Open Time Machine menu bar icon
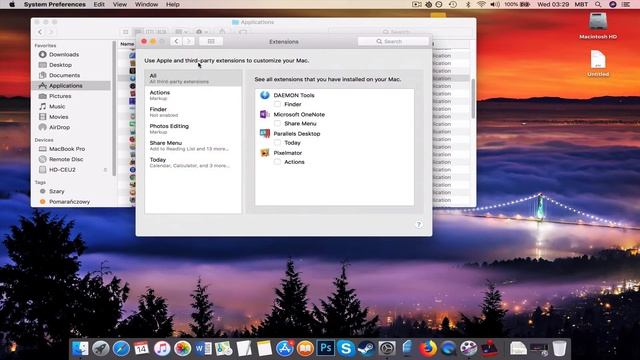This screenshot has width=640, height=360. tap(453, 4)
